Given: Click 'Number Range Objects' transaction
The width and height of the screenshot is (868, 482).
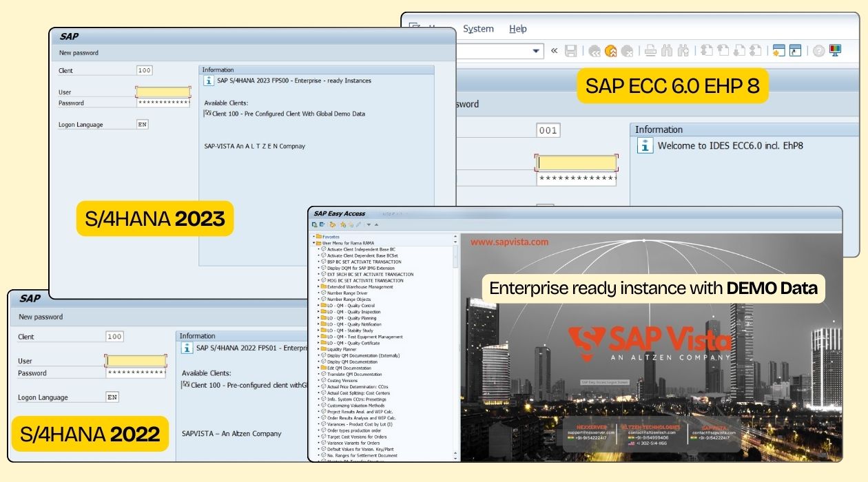Looking at the screenshot, I should [349, 300].
